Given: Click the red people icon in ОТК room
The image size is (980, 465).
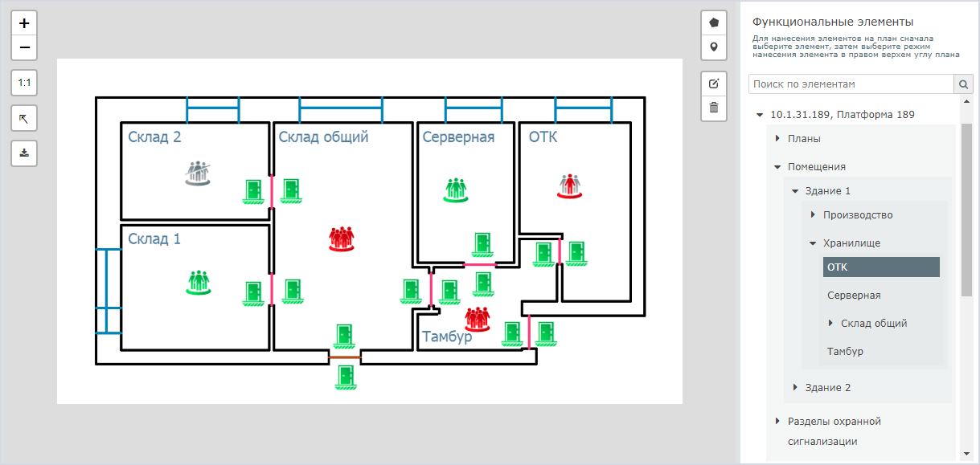Looking at the screenshot, I should tap(570, 186).
